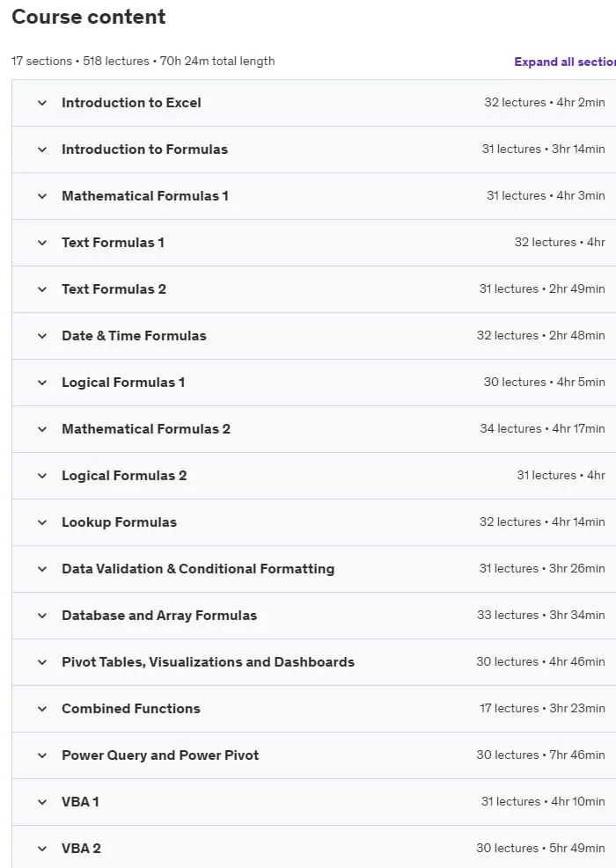Image resolution: width=616 pixels, height=868 pixels.
Task: Expand the Database and Array Formulas chevron
Action: (42, 616)
